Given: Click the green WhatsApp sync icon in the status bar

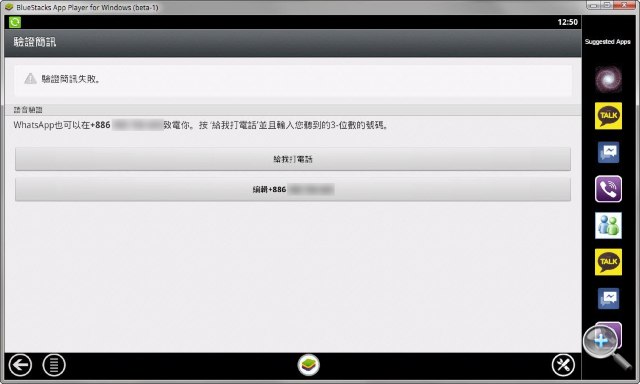Looking at the screenshot, I should coord(15,22).
